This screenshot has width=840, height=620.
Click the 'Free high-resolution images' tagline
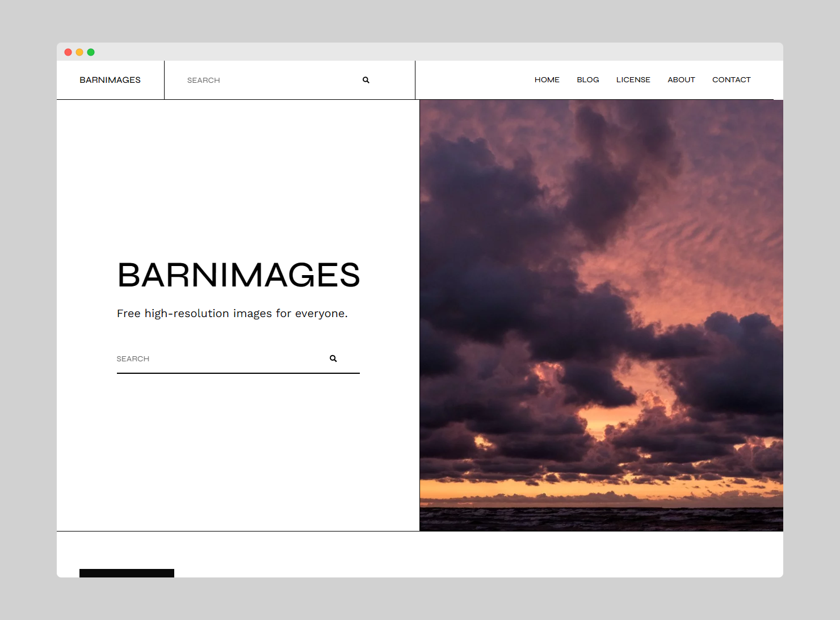click(232, 314)
